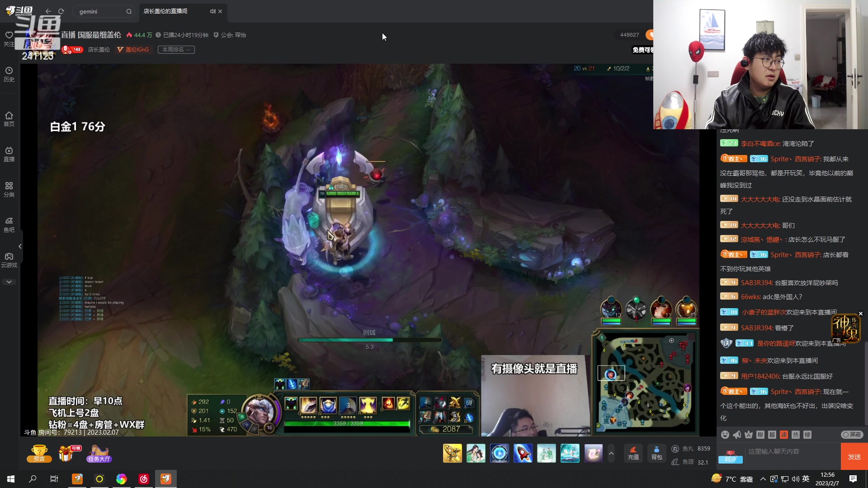Expand the gift list with the up chevron
868x488 pixels.
click(x=611, y=453)
